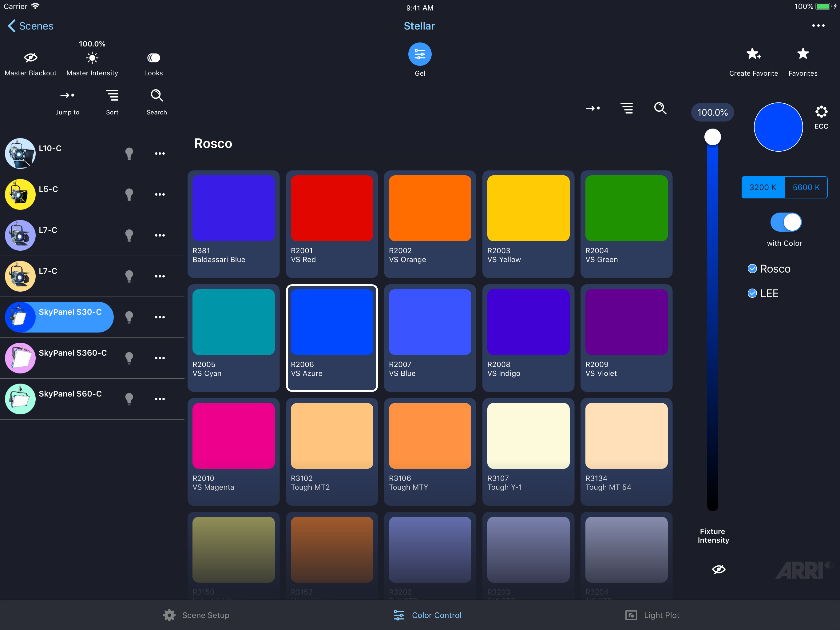Open the top-right ellipsis overflow menu
Image resolution: width=840 pixels, height=630 pixels.
(x=818, y=26)
